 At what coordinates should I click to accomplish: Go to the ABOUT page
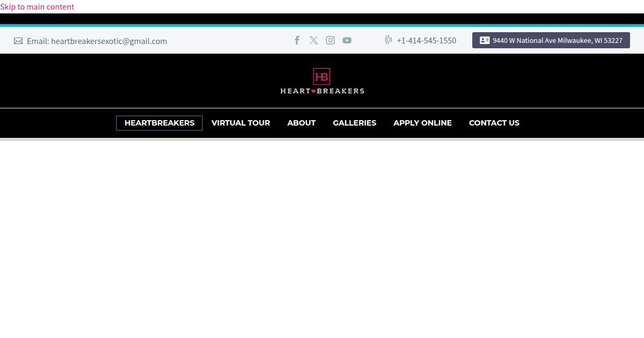(x=301, y=123)
